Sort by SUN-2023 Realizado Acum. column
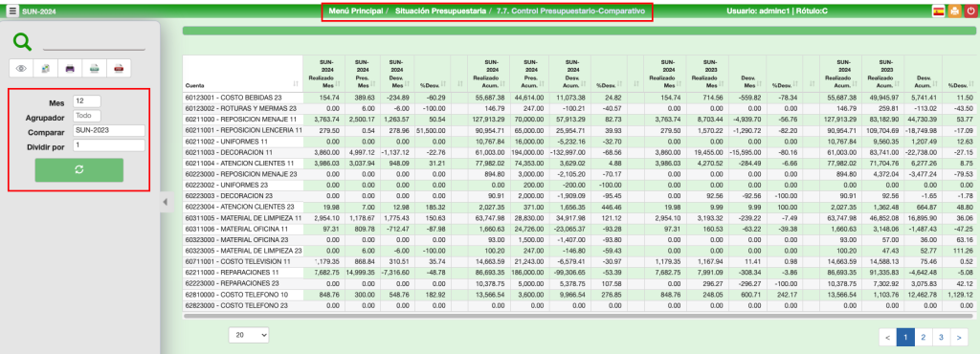Screen dimensions: 980x354 (x=882, y=74)
